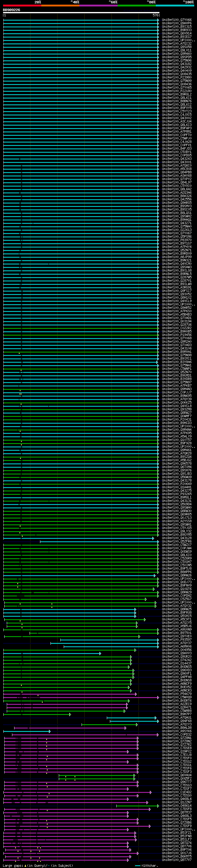Open the UniRef100_P23980 hit entry
This screenshot has width=197, height=868.
(x=176, y=78)
